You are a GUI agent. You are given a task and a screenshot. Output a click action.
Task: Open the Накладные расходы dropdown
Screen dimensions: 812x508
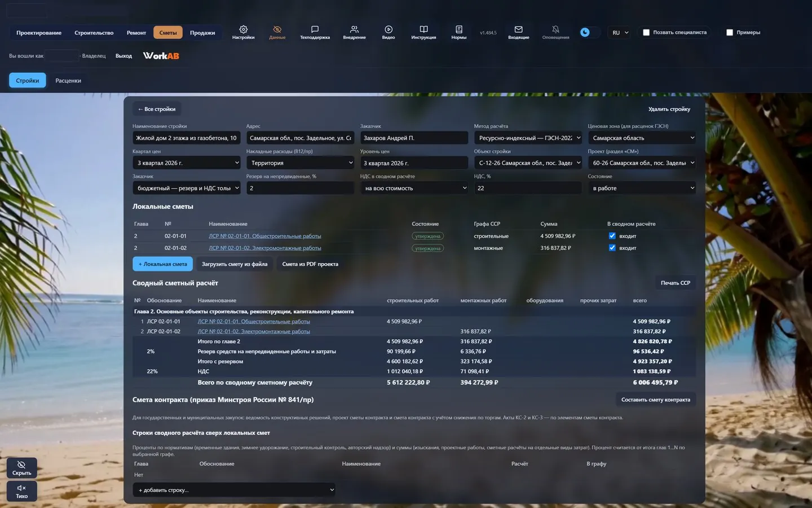tap(301, 163)
